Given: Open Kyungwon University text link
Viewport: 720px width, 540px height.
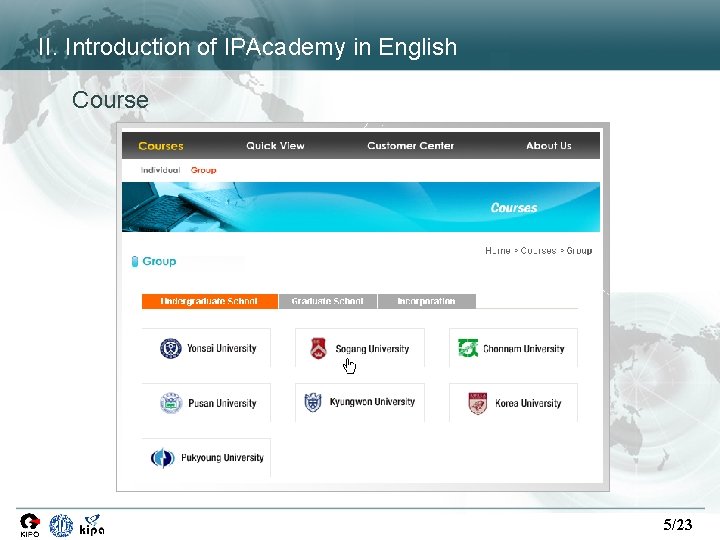Looking at the screenshot, I should (372, 402).
